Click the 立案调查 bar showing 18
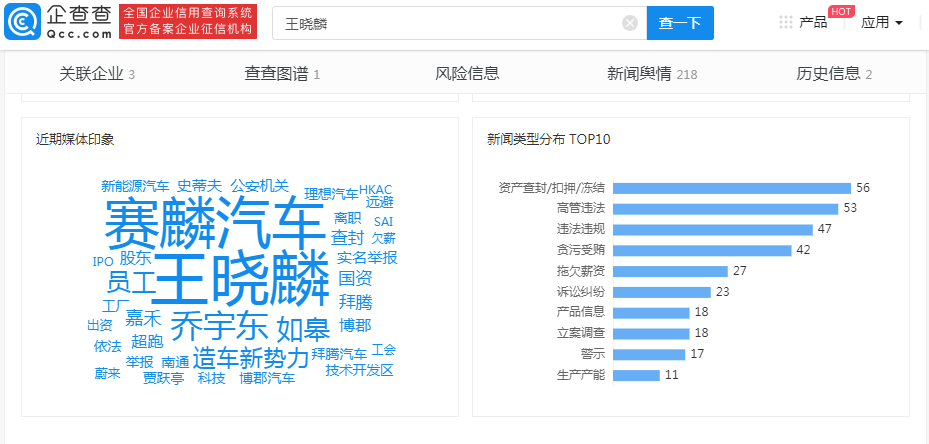Screen dimensions: 929x444 tap(651, 333)
